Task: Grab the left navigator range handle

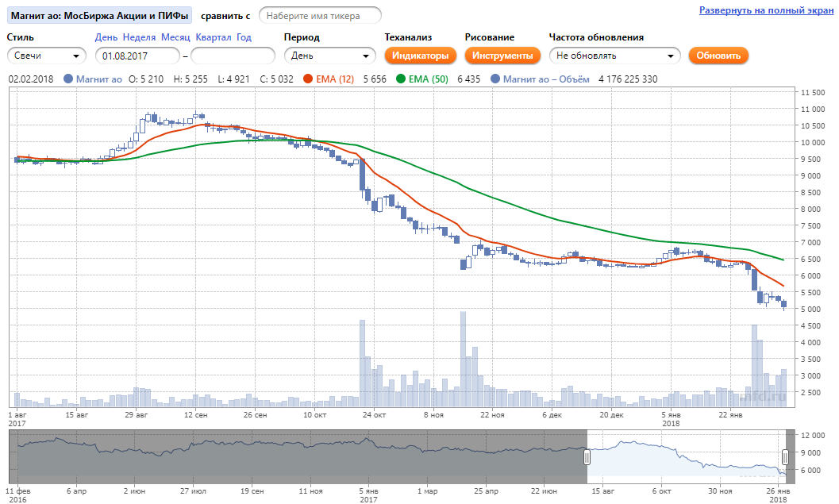Action: [587, 457]
